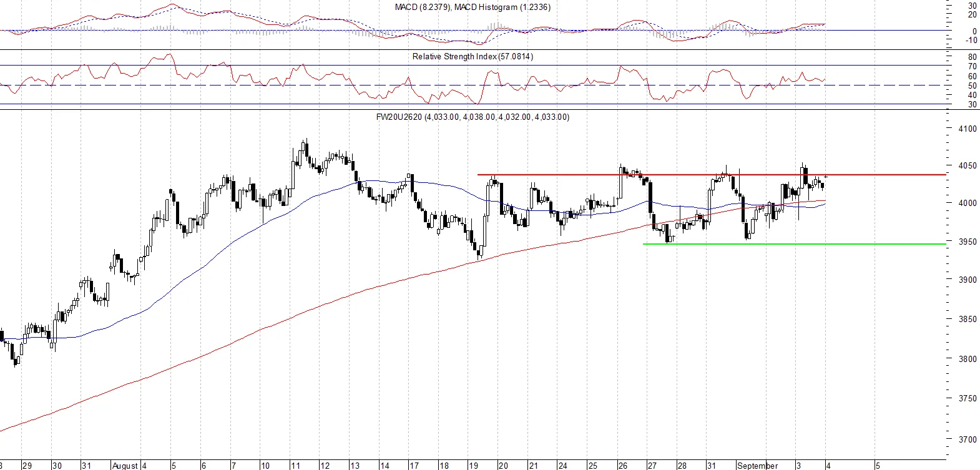Click date label 17 on time axis
This screenshot has width=980, height=470.
pyautogui.click(x=414, y=466)
